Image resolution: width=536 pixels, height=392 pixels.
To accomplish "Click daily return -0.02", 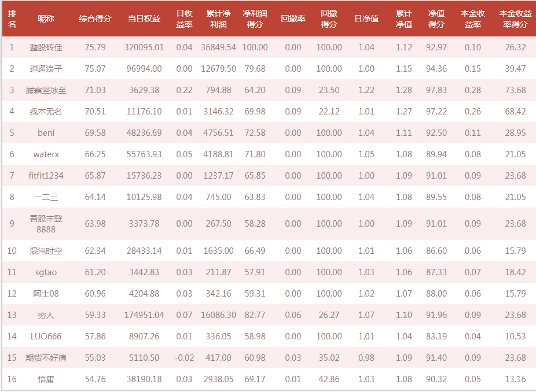I will 184,358.
